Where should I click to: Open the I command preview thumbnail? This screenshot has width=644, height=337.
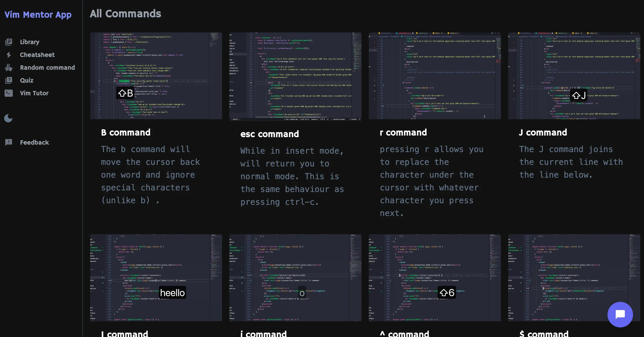coord(156,278)
